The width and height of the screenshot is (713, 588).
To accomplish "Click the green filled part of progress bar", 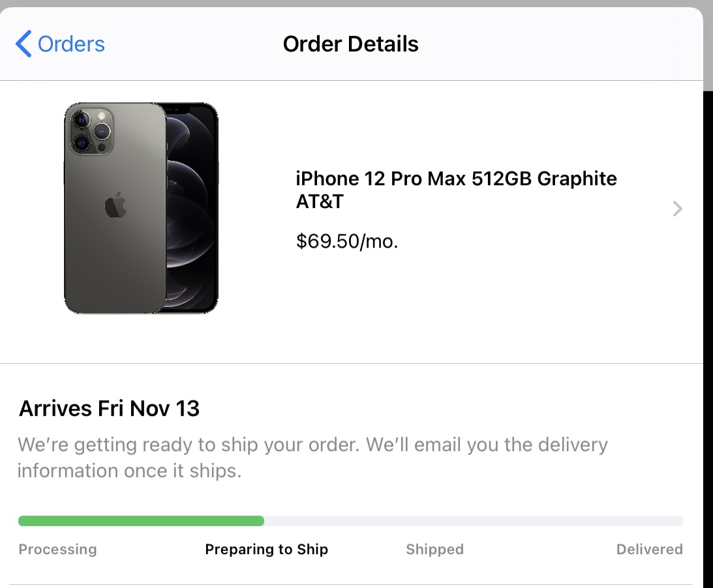I will point(141,521).
